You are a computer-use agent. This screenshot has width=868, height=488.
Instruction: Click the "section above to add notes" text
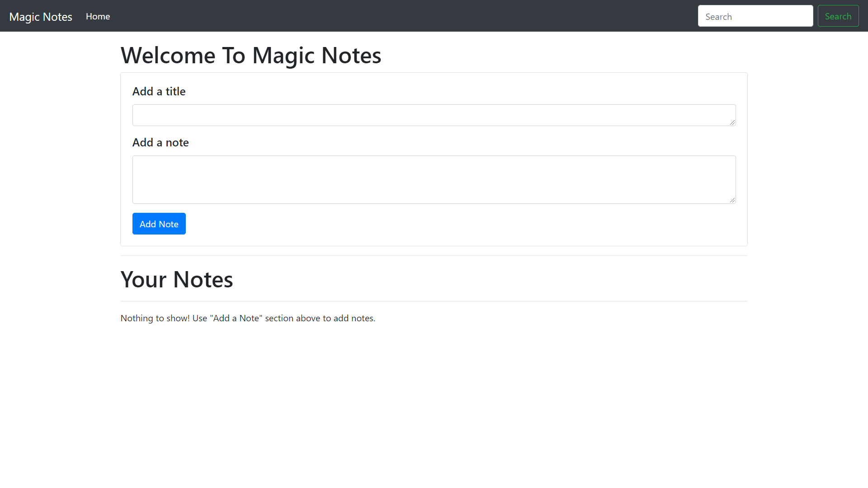coord(320,318)
